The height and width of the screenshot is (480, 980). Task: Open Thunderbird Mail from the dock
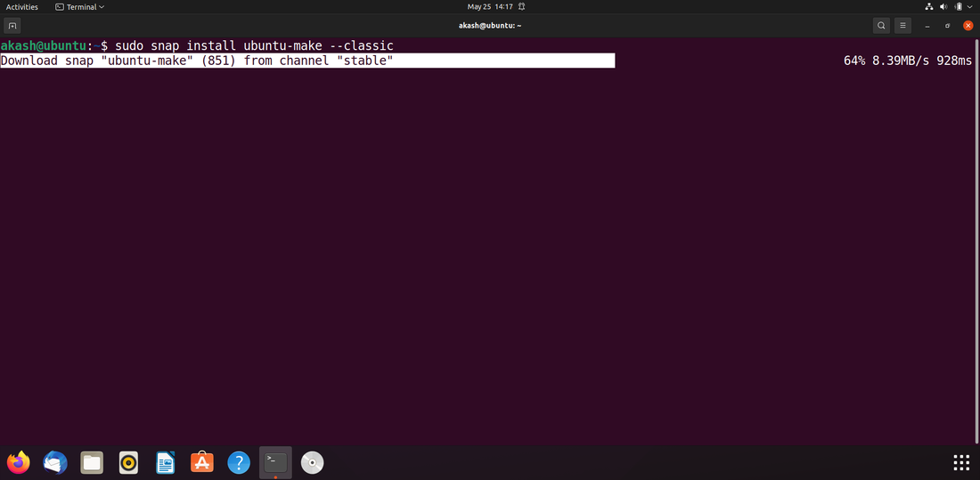[x=55, y=462]
